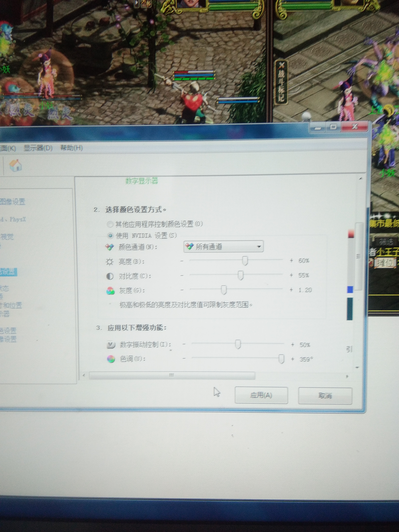Image resolution: width=399 pixels, height=532 pixels.
Task: Click horizontal scrollbar left arrow
Action: click(x=84, y=375)
